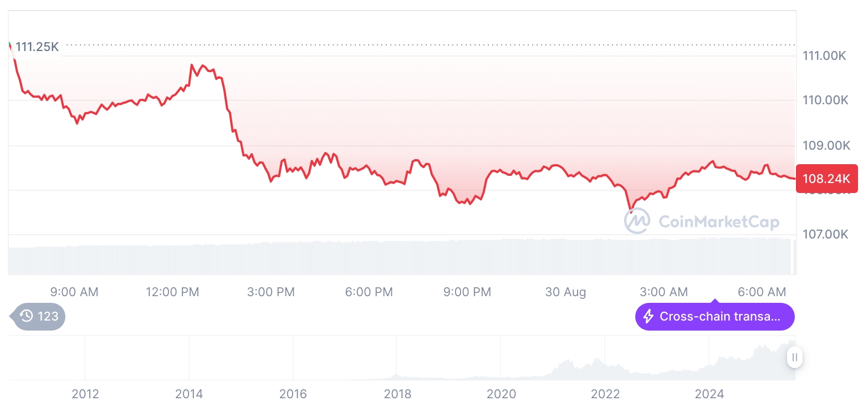Viewport: 868px width, 406px height.
Task: Click the 123 history badge clock icon
Action: point(26,317)
